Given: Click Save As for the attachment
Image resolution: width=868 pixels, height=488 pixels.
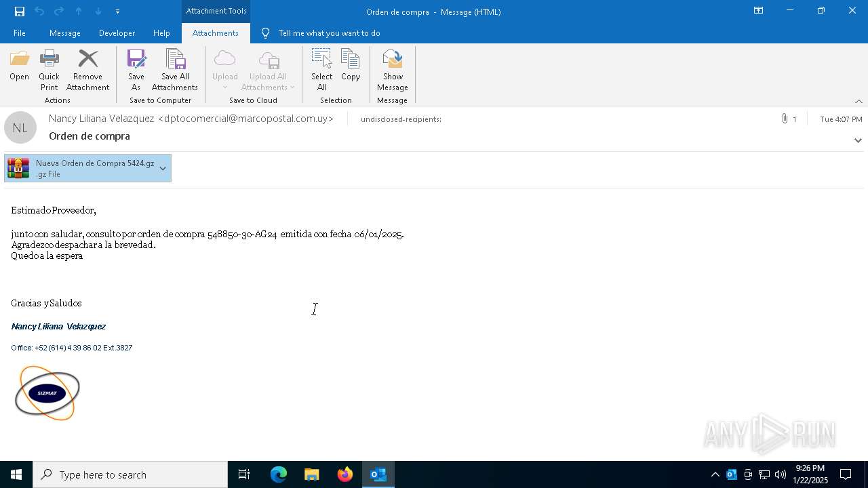Looking at the screenshot, I should (x=136, y=70).
